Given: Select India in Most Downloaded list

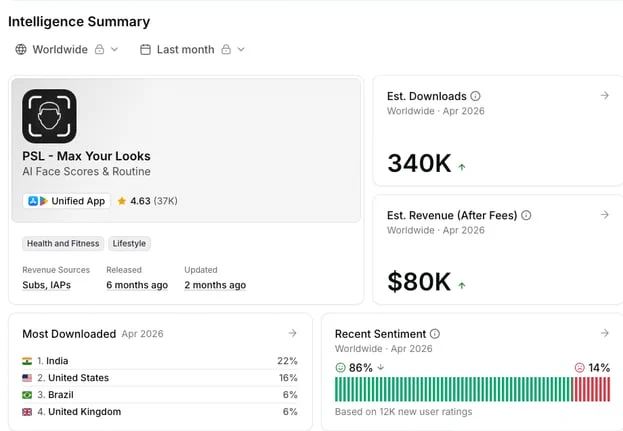Looking at the screenshot, I should (x=160, y=361).
